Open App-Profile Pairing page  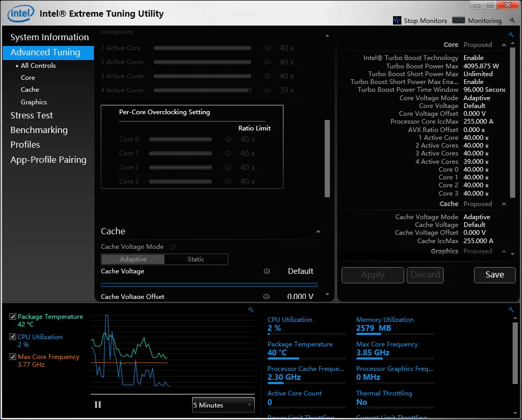(x=48, y=160)
